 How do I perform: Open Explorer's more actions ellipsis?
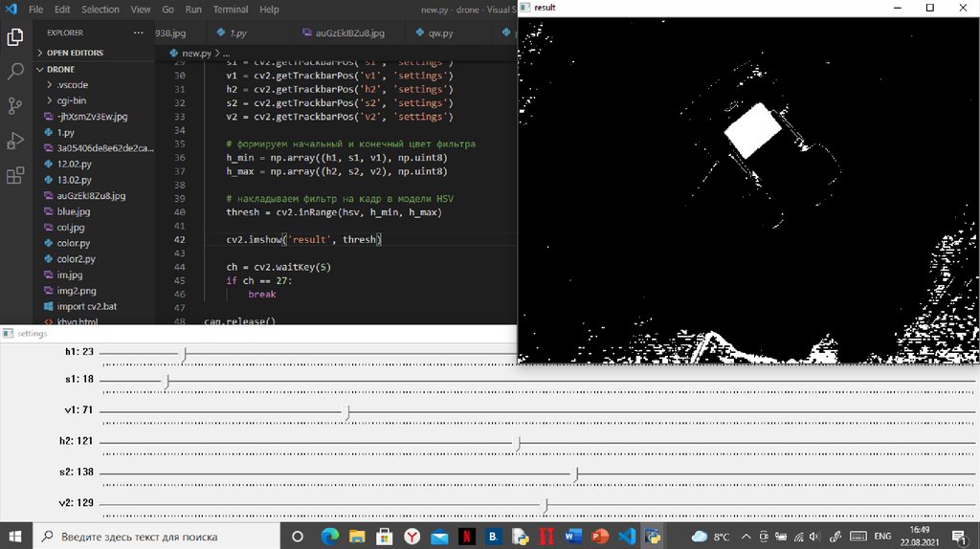coord(139,33)
